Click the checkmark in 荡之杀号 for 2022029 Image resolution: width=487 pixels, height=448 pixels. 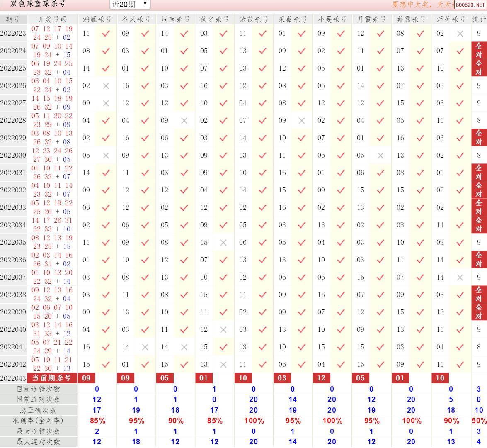coord(223,138)
